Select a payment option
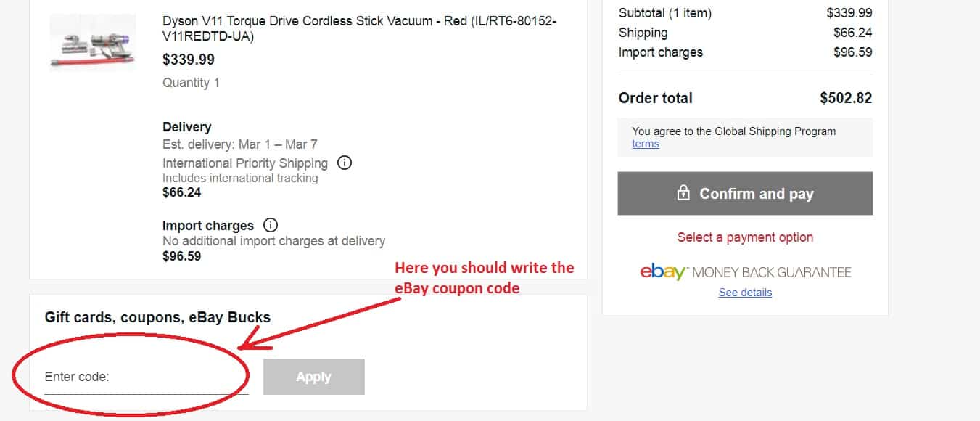The height and width of the screenshot is (421, 980). click(x=745, y=237)
